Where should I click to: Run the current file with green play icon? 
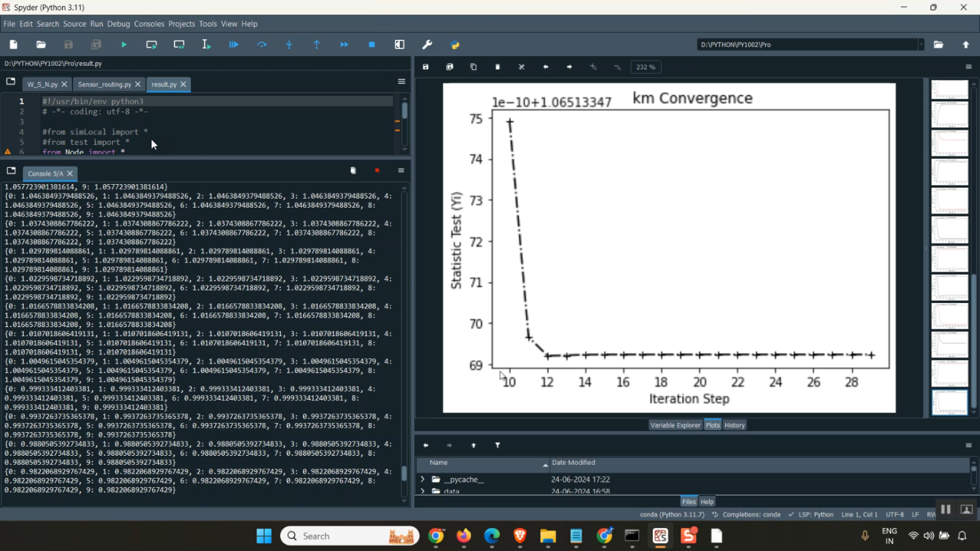pyautogui.click(x=124, y=45)
